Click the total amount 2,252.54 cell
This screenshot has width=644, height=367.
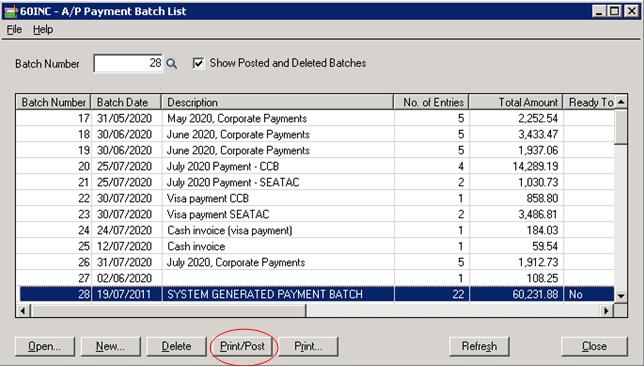point(516,118)
